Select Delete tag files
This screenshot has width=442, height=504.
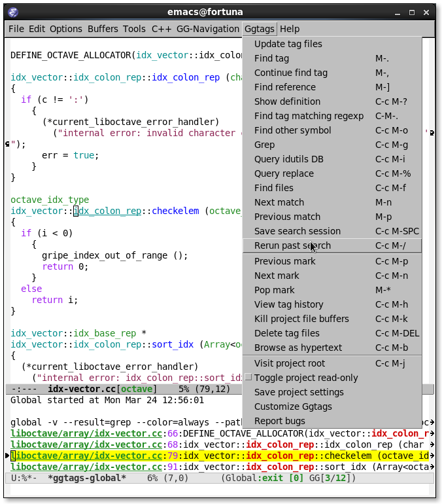click(332, 333)
